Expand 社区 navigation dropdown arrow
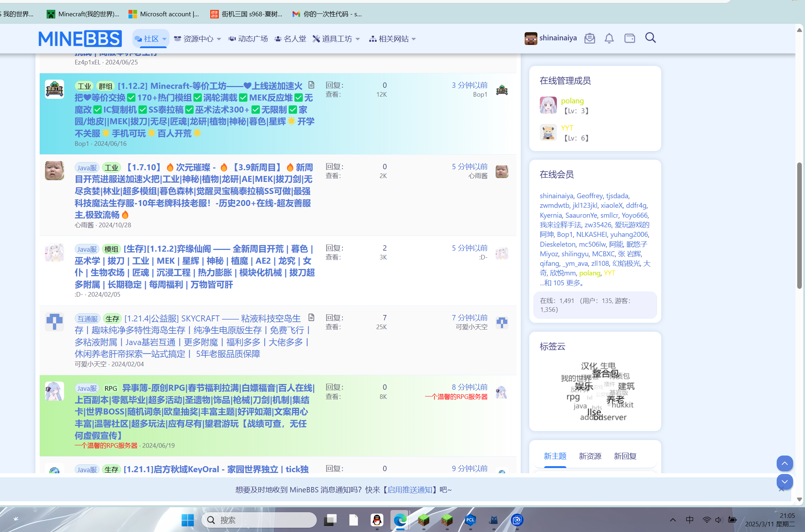This screenshot has height=532, width=805. [x=164, y=39]
